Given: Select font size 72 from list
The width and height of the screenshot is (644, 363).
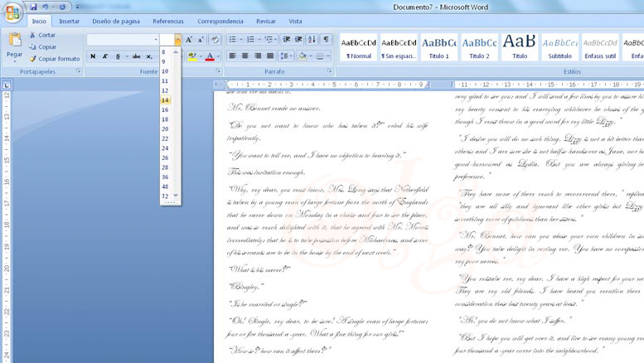Looking at the screenshot, I should [x=166, y=196].
